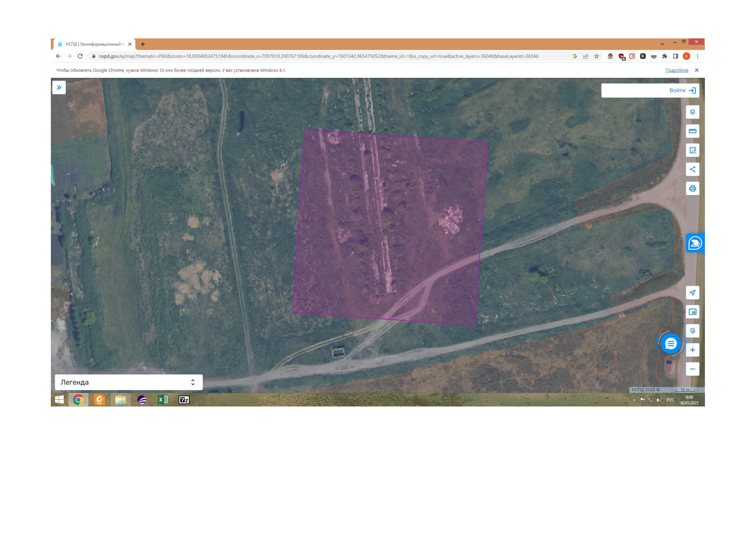
Task: Select the ruler measurement tool
Action: (x=692, y=131)
